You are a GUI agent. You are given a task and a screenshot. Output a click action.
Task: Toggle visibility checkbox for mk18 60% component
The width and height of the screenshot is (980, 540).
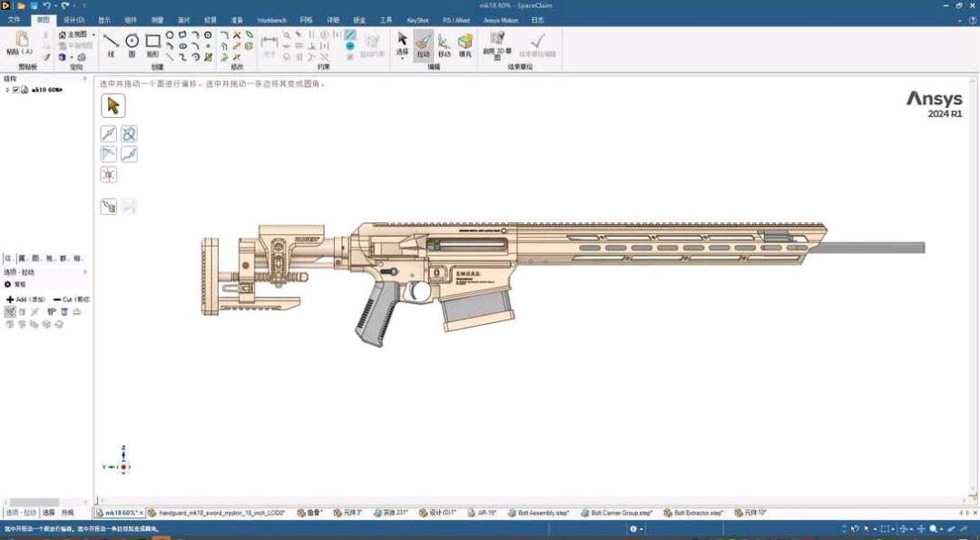(x=16, y=90)
